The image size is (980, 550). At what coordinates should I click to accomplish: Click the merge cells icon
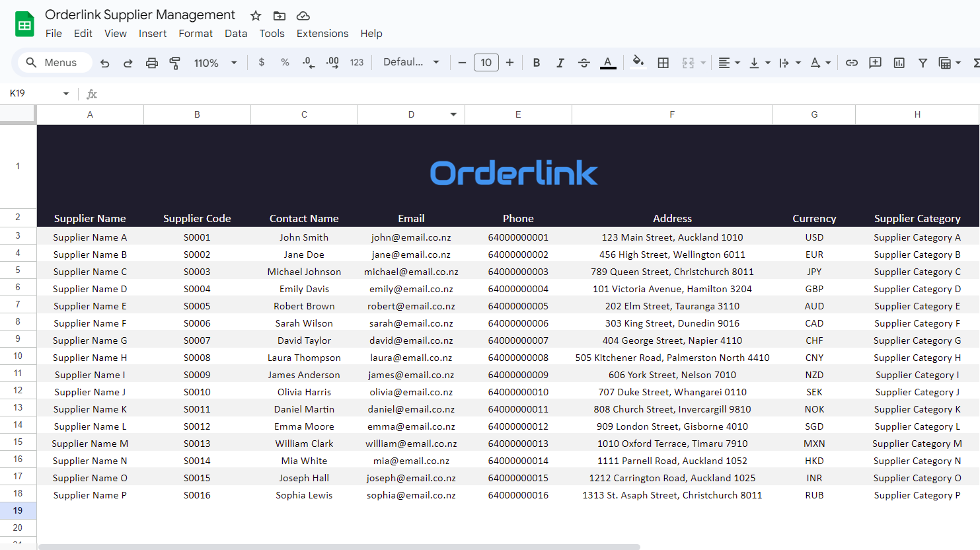[688, 62]
